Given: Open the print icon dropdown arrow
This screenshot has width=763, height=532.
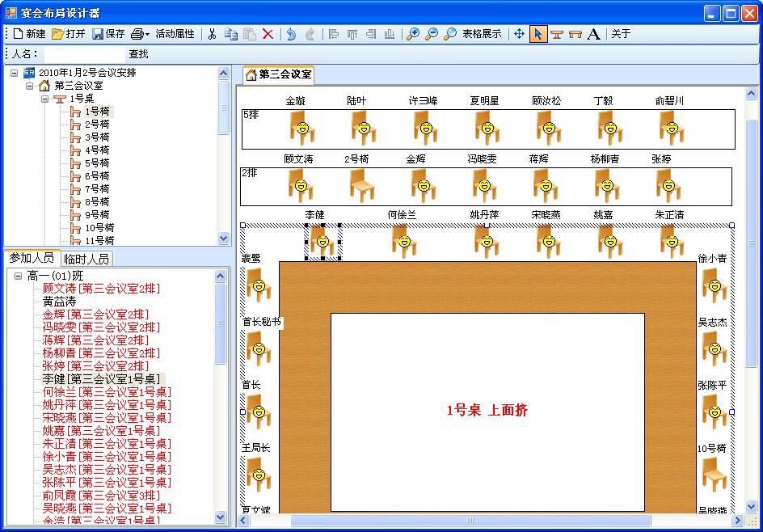Looking at the screenshot, I should tap(147, 35).
